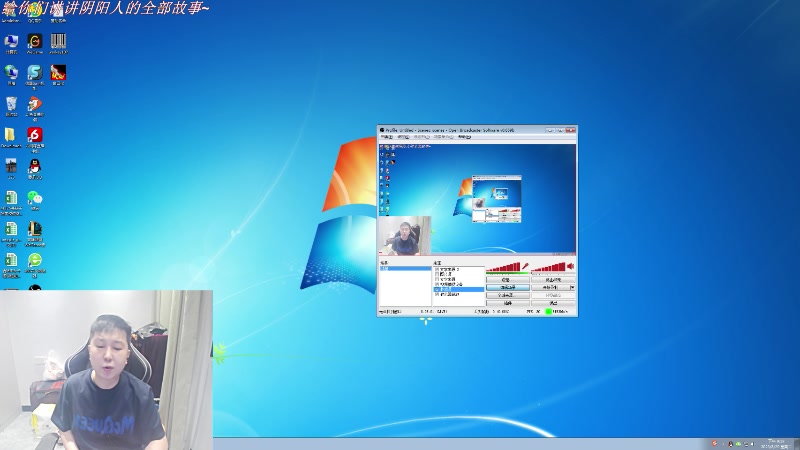Launch the red icon with white 6
This screenshot has width=800, height=450.
click(35, 135)
